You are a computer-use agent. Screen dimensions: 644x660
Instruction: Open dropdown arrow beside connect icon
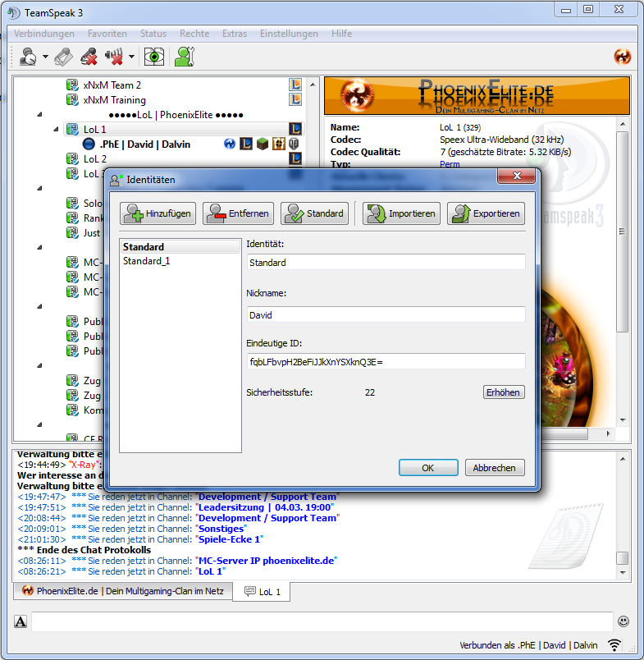(45, 57)
